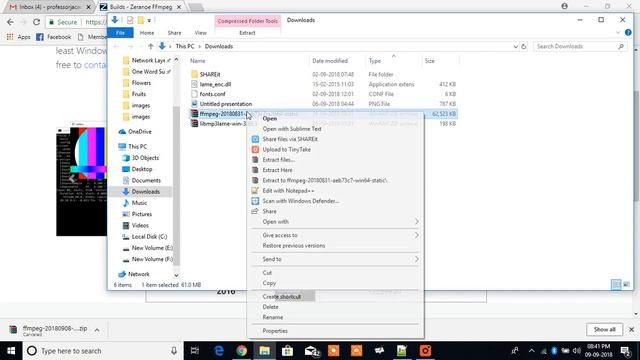Viewport: 640px width, 360px height.
Task: Click Show all downloads button
Action: click(604, 329)
